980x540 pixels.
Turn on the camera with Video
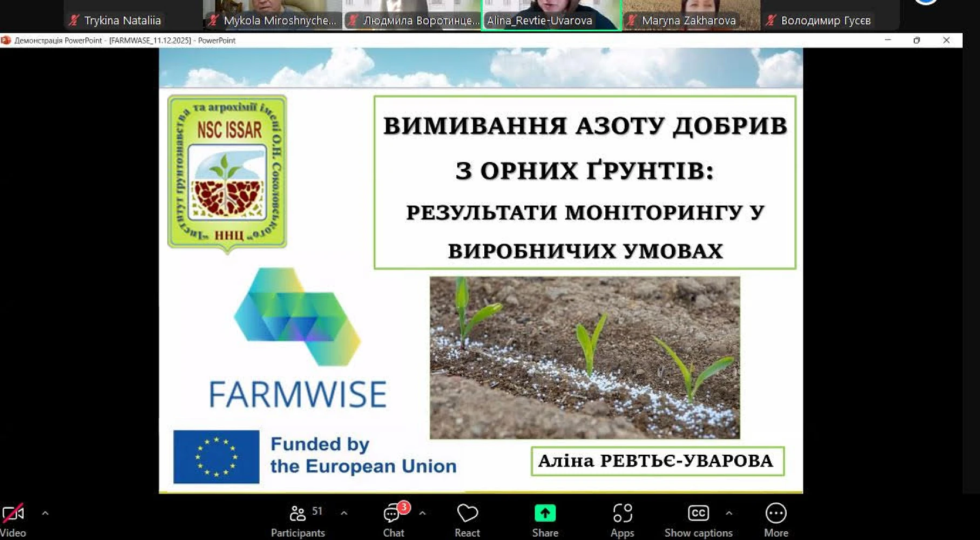click(x=13, y=520)
